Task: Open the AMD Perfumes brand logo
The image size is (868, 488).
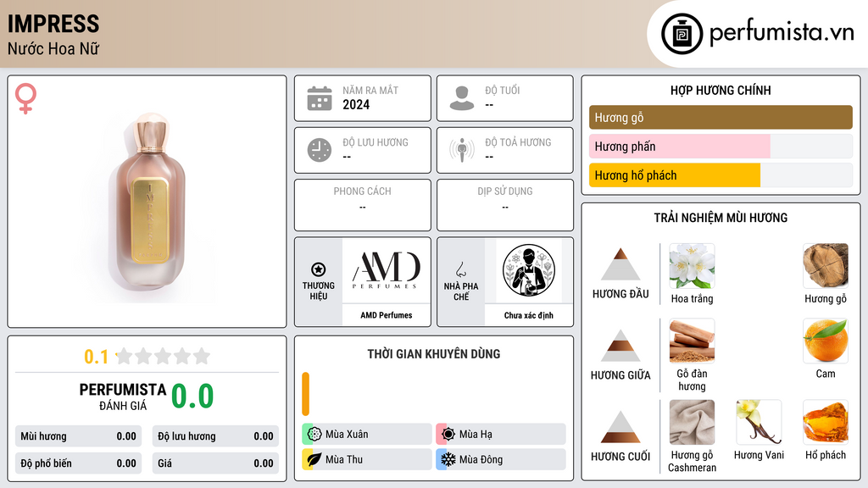Action: pyautogui.click(x=387, y=270)
